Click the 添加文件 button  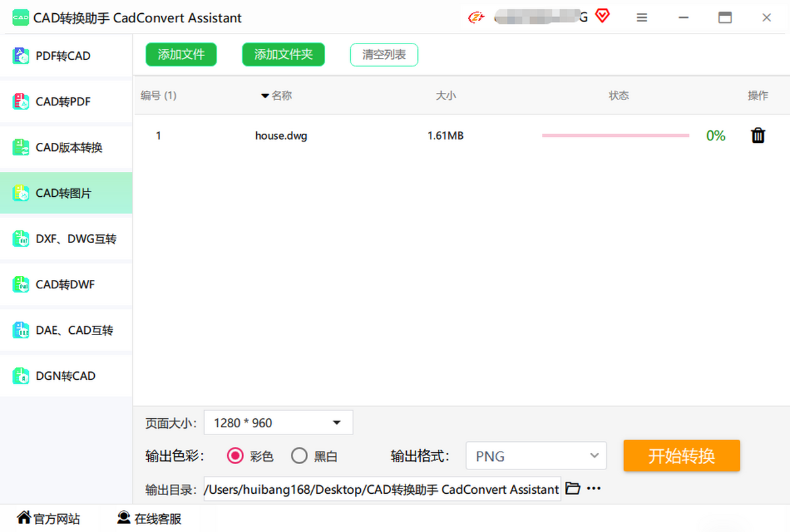[x=181, y=55]
